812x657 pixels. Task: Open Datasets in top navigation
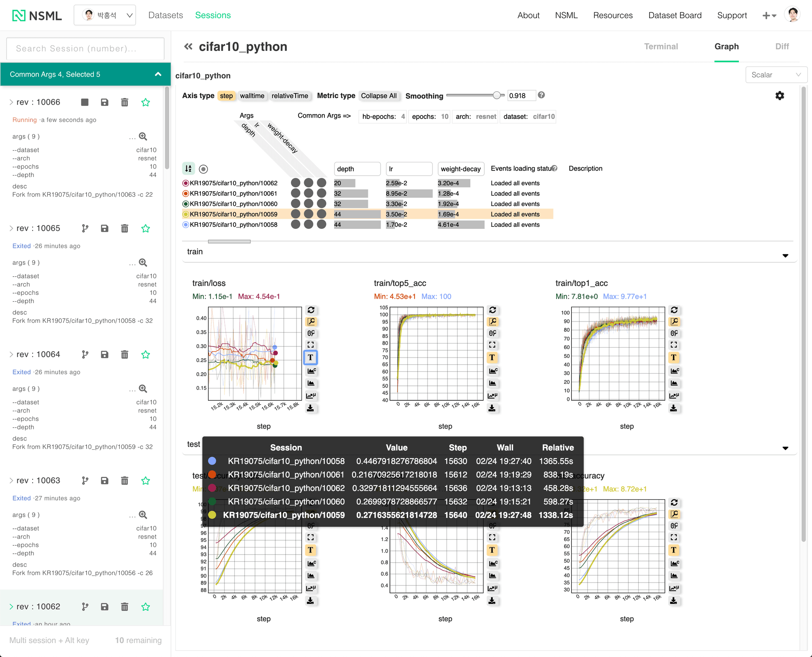pyautogui.click(x=165, y=15)
